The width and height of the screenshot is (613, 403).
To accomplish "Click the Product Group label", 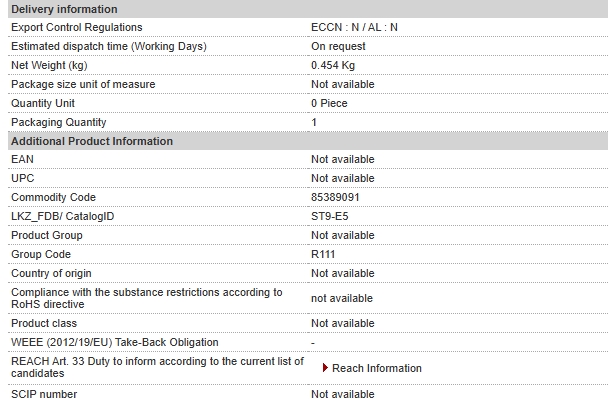I will (47, 235).
